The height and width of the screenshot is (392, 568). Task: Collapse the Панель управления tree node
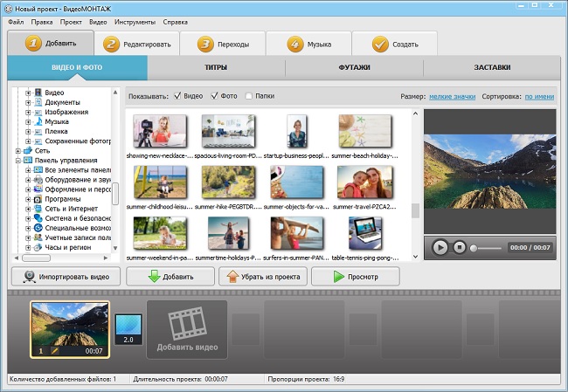(17, 161)
